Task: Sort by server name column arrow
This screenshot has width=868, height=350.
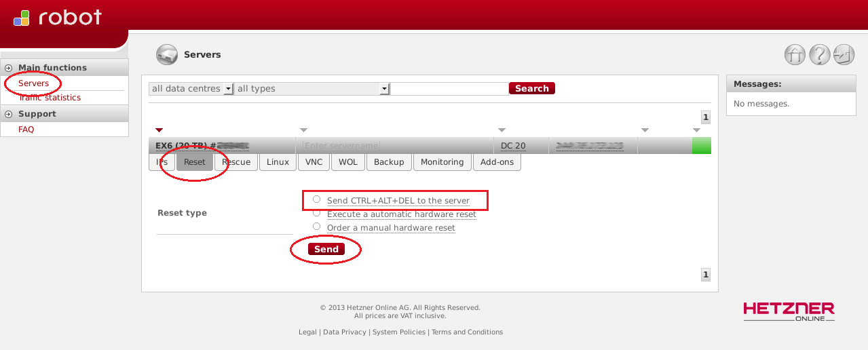Action: [x=303, y=130]
